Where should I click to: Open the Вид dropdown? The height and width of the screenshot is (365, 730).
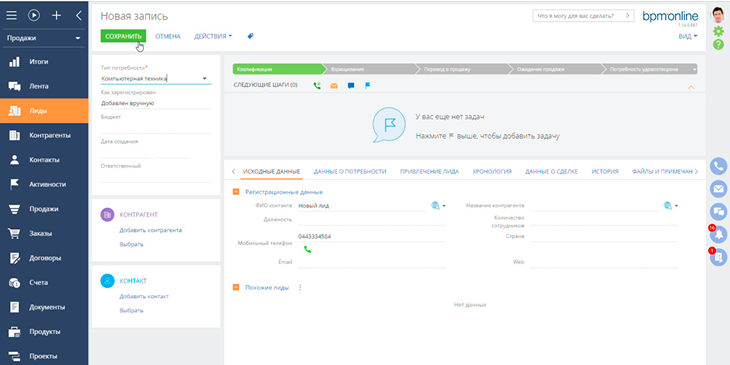[688, 36]
